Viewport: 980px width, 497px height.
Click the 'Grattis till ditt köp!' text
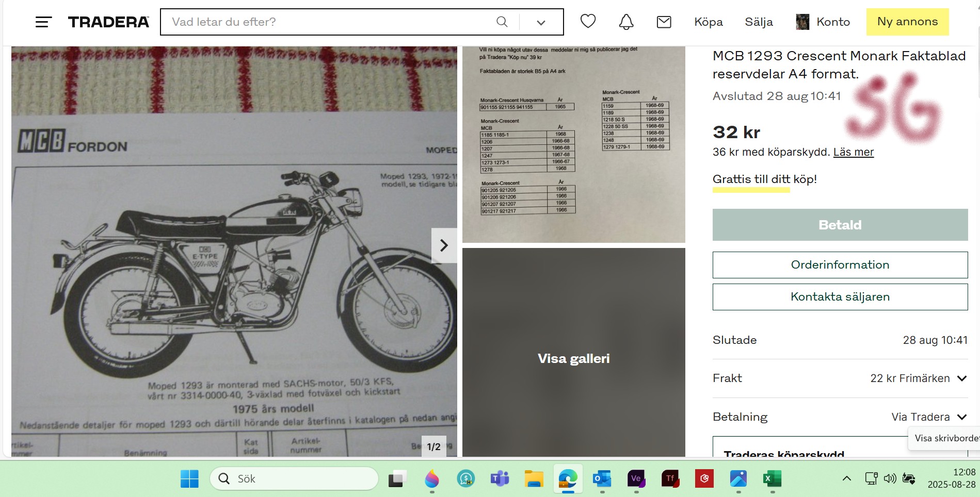click(x=764, y=179)
